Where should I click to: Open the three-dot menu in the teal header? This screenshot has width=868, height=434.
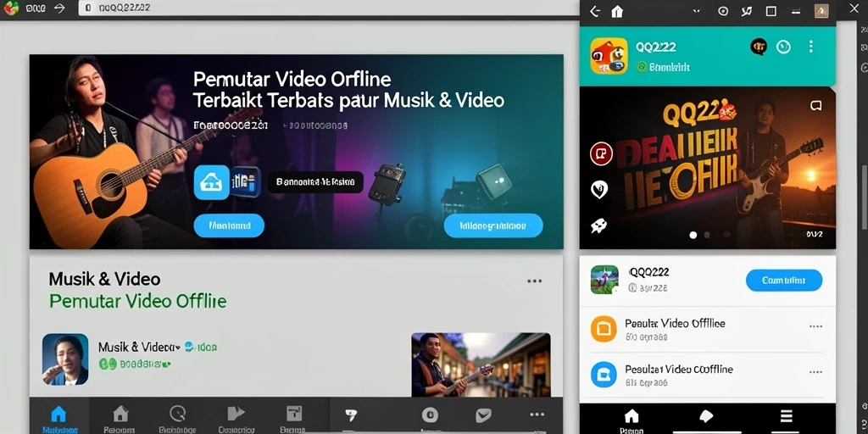click(811, 47)
